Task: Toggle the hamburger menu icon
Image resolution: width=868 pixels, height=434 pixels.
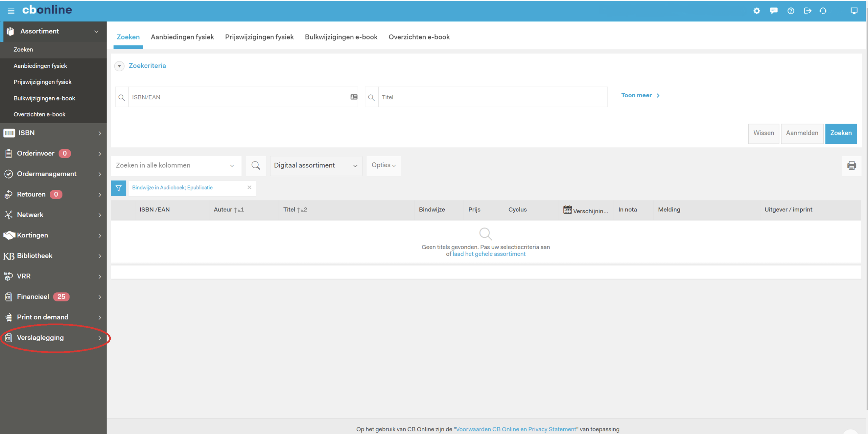Action: pos(11,11)
